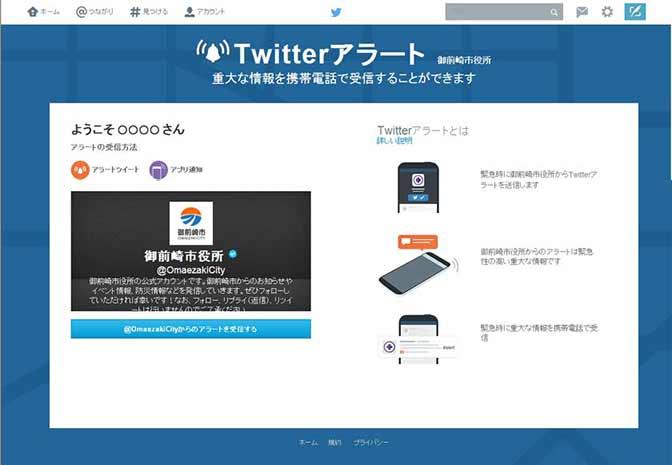Viewport: 672px width, 465px height.
Task: Click phone illustration for sending alerts
Action: (x=418, y=187)
